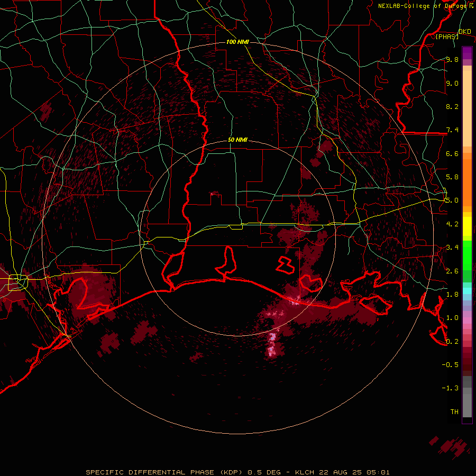The width and height of the screenshot is (476, 476).
Task: Click the purple swatch atop the color bar
Action: [x=467, y=53]
